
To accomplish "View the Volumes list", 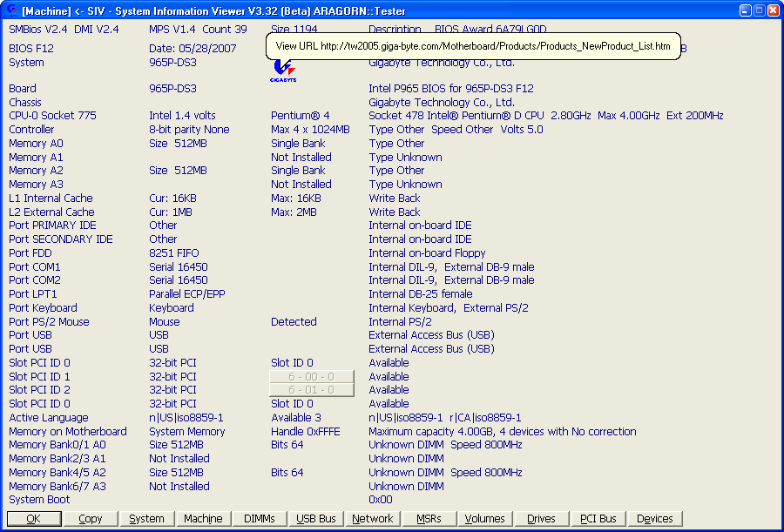I will click(x=485, y=519).
